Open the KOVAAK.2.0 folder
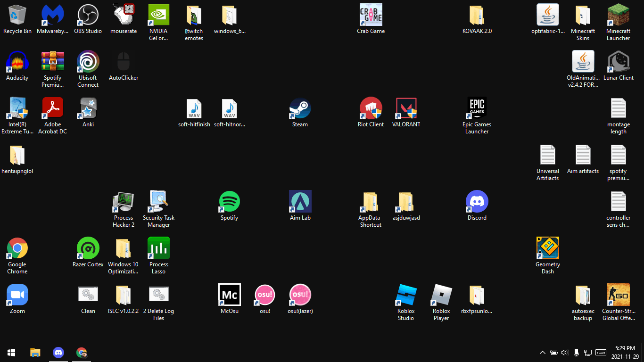 pos(477,15)
